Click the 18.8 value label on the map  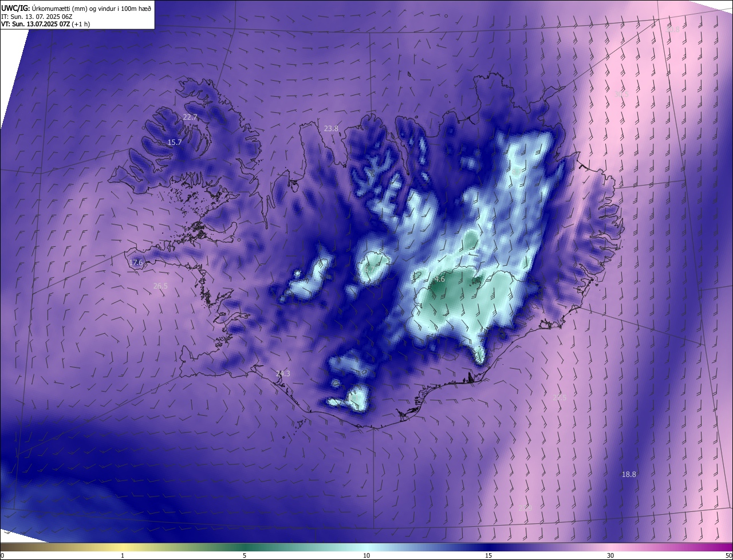(x=629, y=474)
